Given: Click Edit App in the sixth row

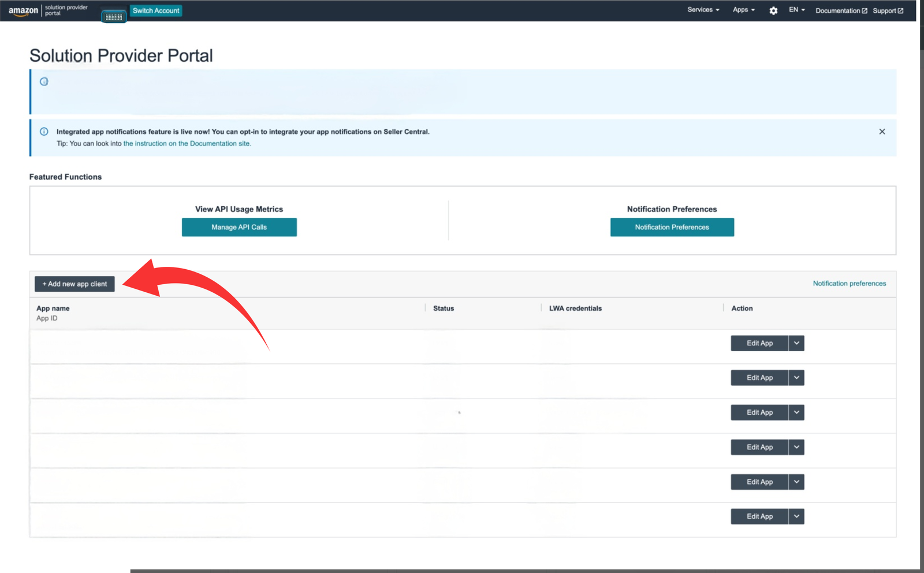Looking at the screenshot, I should click(x=759, y=516).
